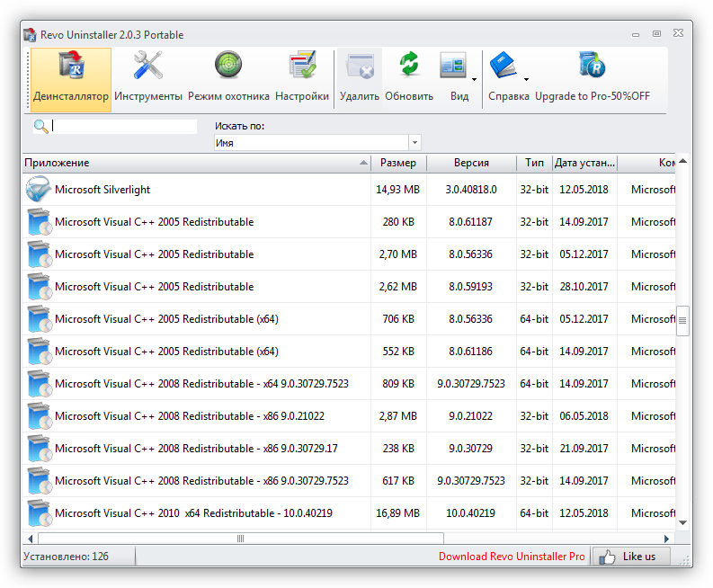Image resolution: width=713 pixels, height=588 pixels.
Task: Click icon of Visual C++ 2005 version 8.0.61187
Action: [39, 222]
